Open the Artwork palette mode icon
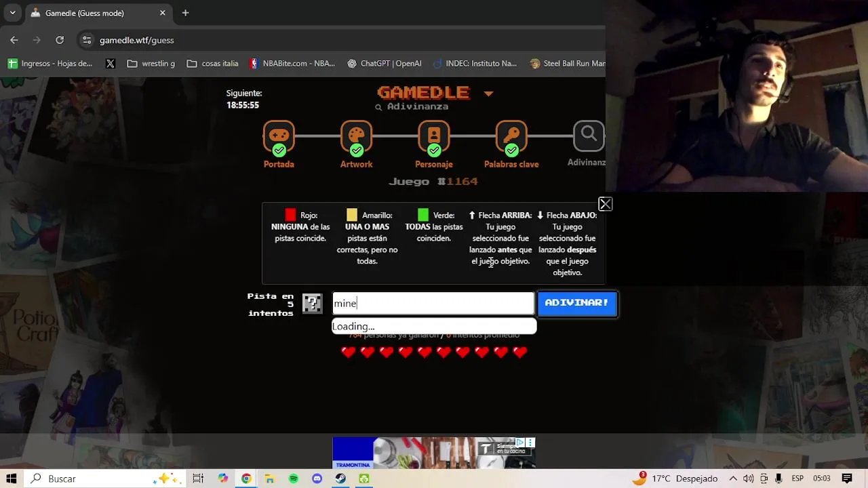The image size is (868, 488). pyautogui.click(x=356, y=137)
